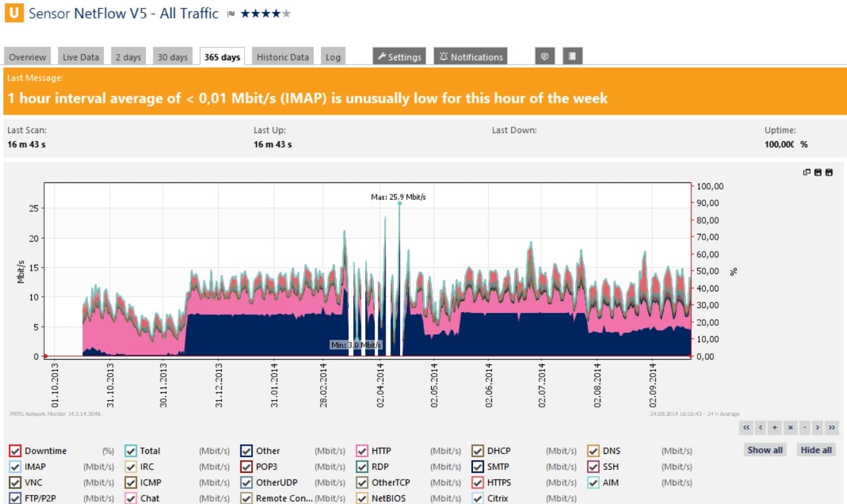
Task: Open the Settings tab
Action: point(399,56)
